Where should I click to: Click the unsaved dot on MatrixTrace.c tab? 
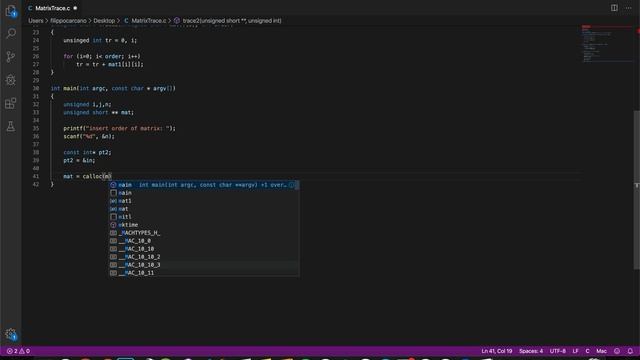(x=75, y=8)
